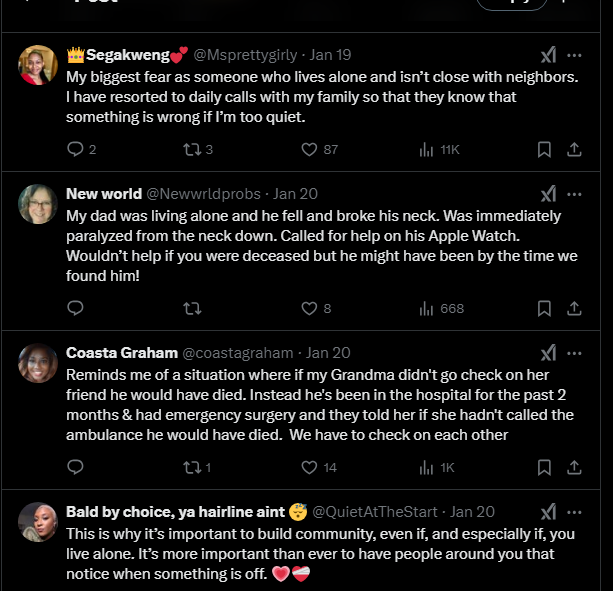Open Coasta Graham's profile picture
The image size is (613, 591).
[x=38, y=363]
